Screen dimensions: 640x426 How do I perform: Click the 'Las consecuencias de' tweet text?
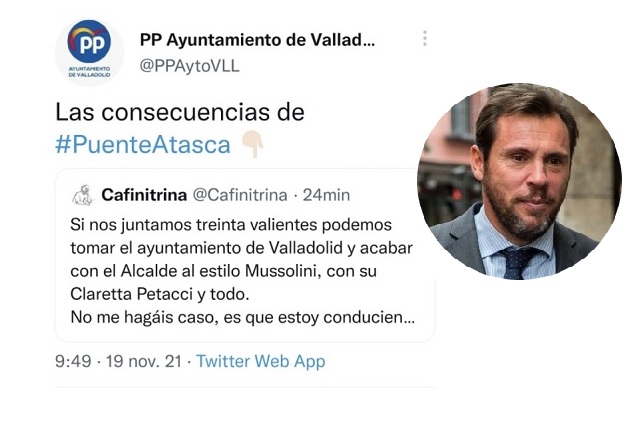tap(179, 111)
